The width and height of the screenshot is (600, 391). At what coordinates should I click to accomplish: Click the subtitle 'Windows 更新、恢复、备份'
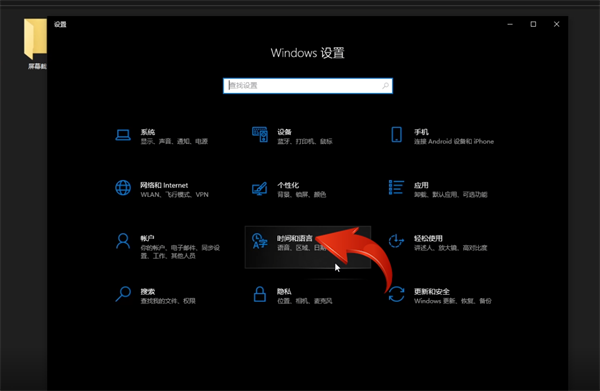(453, 301)
